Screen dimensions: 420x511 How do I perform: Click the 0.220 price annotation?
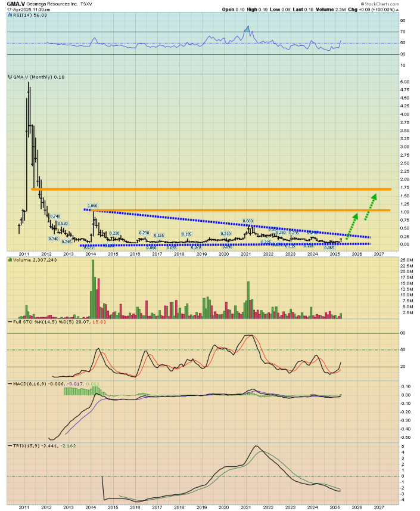tap(114, 233)
